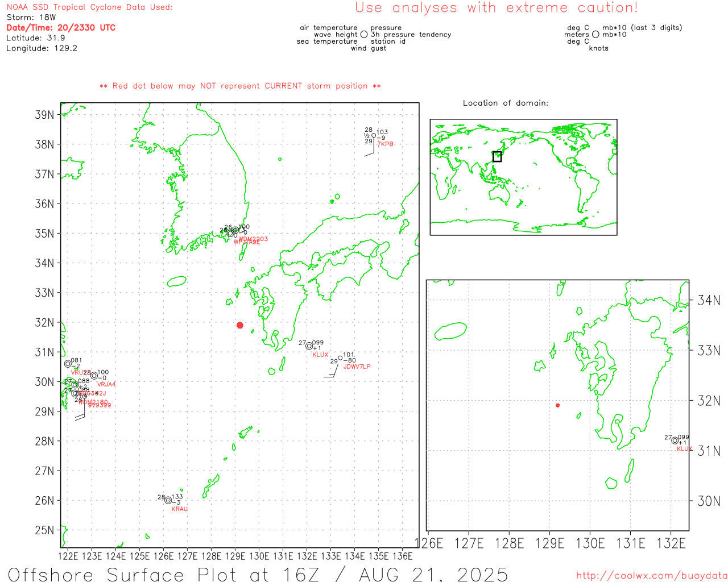
Task: Click the KLUX label in the inset map
Action: click(685, 449)
